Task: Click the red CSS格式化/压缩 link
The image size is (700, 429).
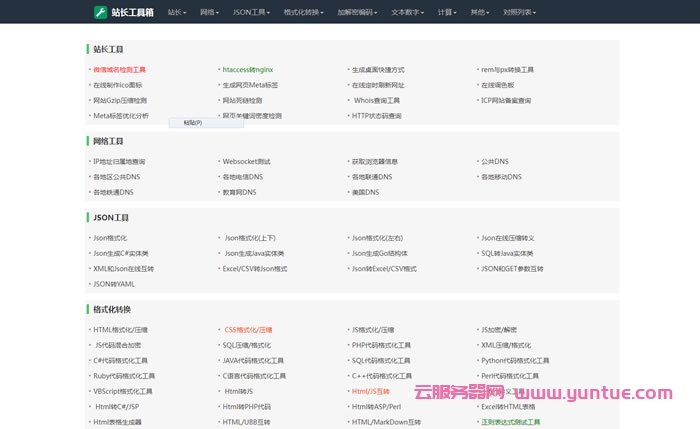Action: pyautogui.click(x=248, y=329)
